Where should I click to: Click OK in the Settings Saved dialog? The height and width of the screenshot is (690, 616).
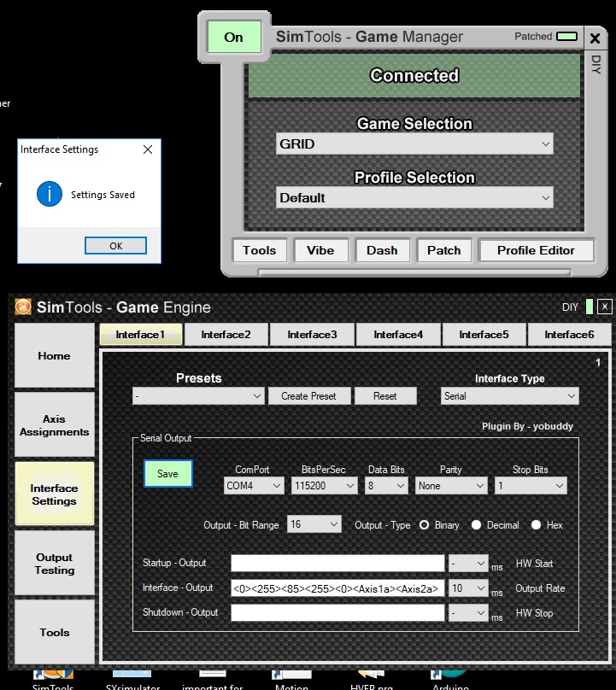coord(116,246)
